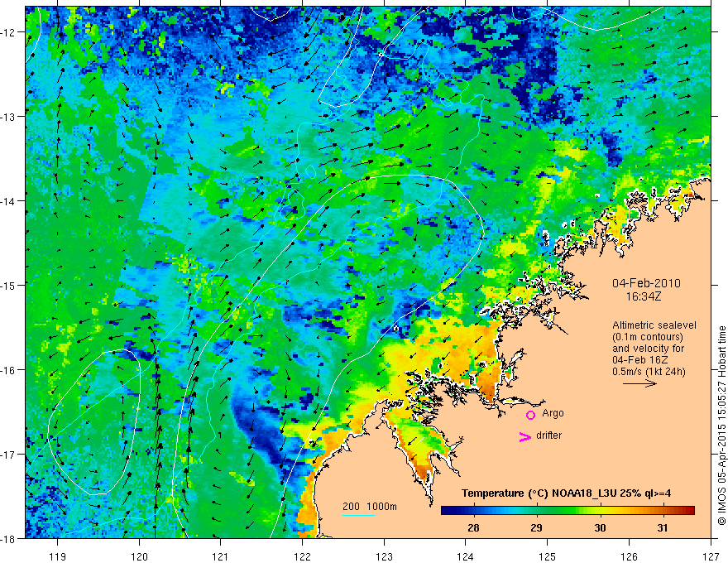Screen dimensions: 728x563
Task: Click the color bar label 31
Action: (x=663, y=528)
